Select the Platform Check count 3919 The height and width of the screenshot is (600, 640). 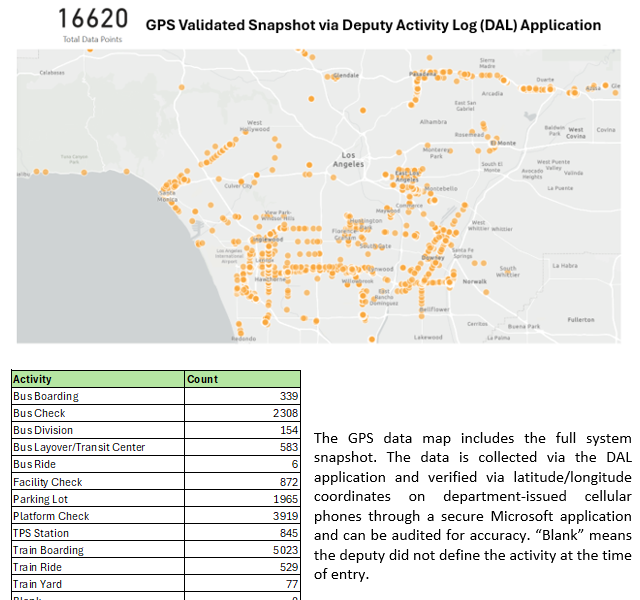[x=285, y=516]
